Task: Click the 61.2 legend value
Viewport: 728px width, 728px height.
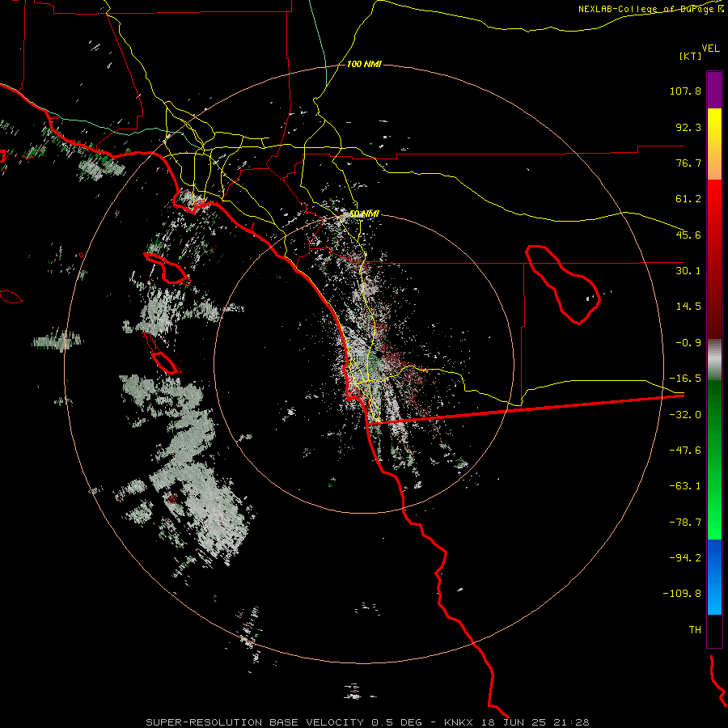Action: click(688, 199)
